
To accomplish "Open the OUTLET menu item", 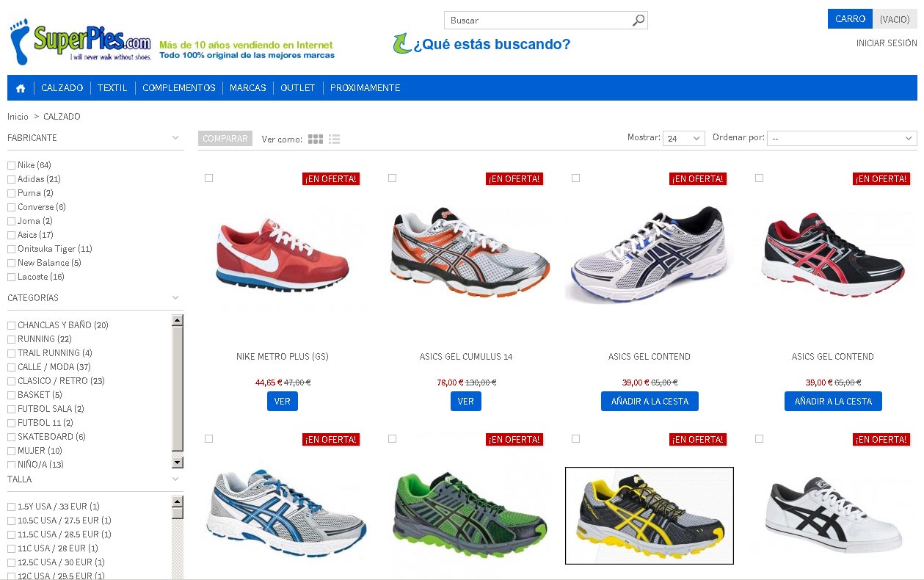I will click(298, 88).
